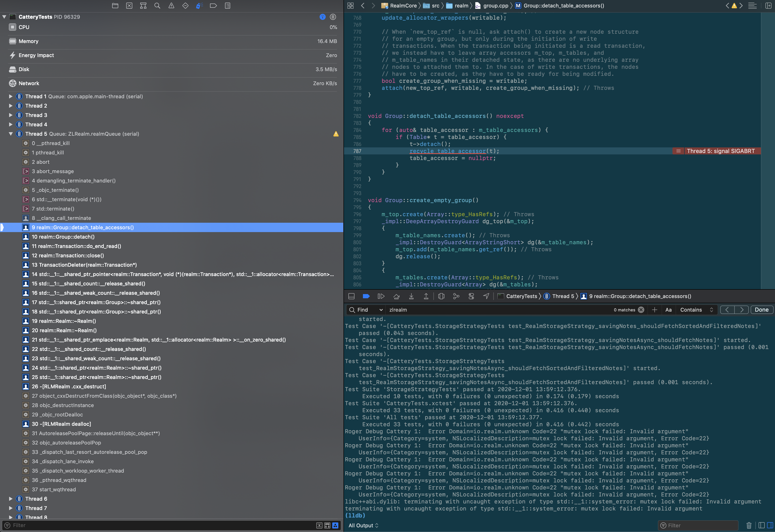Deactivate breakpoints in the debug bar
Viewport: 775px width, 532px height.
366,296
